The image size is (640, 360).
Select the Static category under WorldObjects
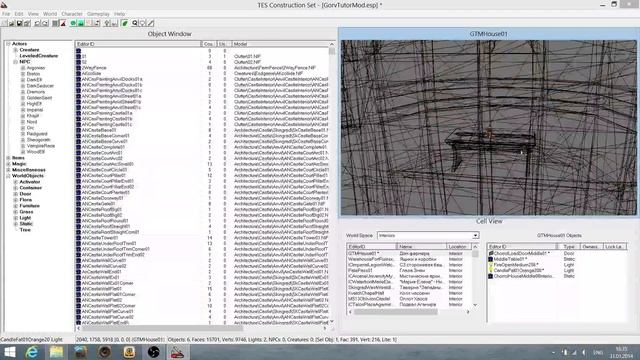point(26,224)
